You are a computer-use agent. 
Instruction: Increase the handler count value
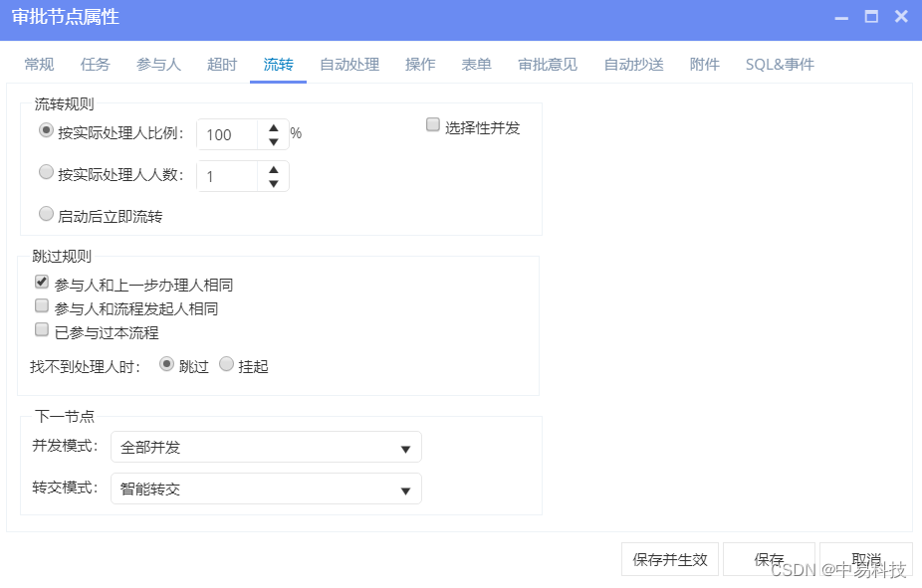(274, 169)
